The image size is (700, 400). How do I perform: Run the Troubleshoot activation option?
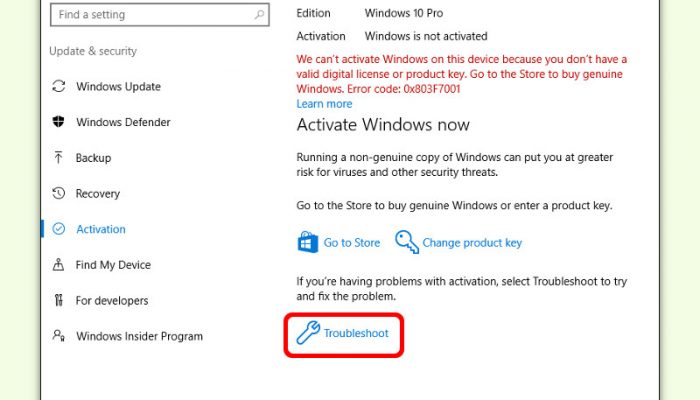(356, 333)
